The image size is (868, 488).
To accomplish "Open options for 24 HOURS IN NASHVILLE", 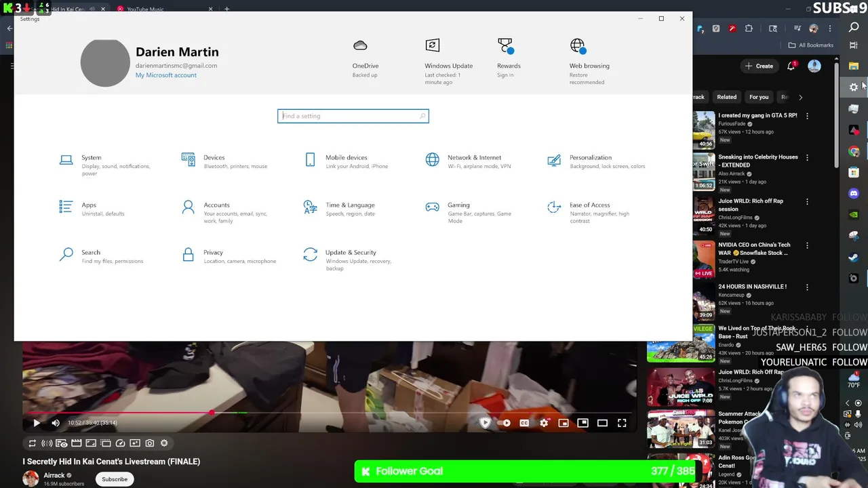I will (807, 287).
